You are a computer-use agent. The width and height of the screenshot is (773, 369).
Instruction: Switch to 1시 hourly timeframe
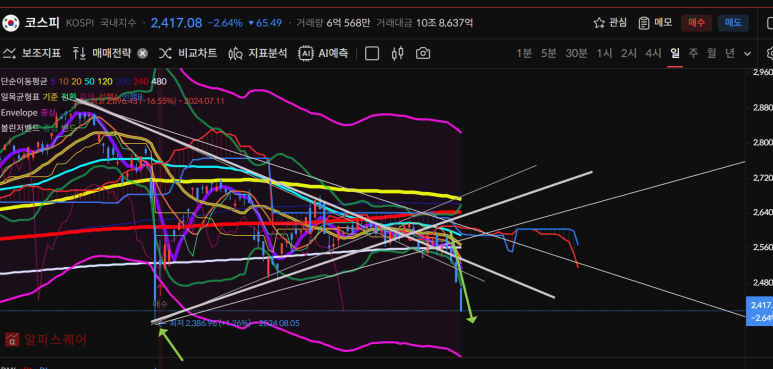click(x=604, y=53)
